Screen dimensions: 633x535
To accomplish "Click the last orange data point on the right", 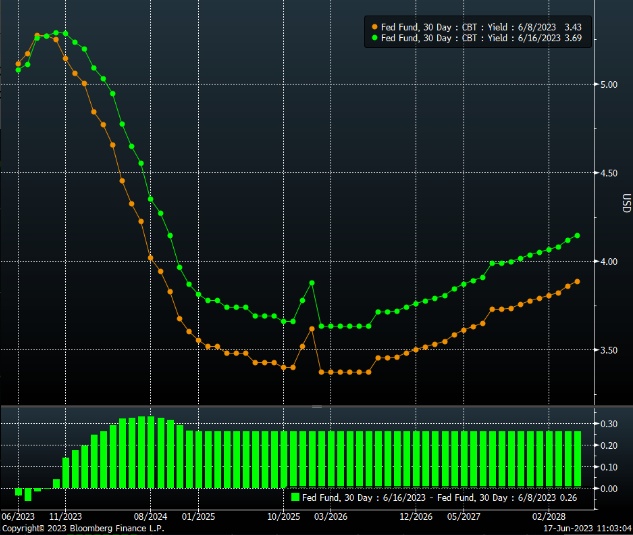I will [577, 281].
